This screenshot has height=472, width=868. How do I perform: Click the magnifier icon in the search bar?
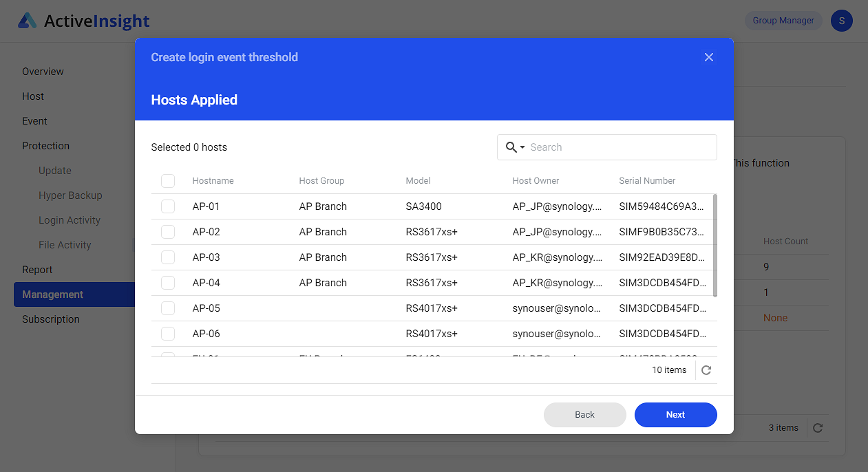[510, 147]
